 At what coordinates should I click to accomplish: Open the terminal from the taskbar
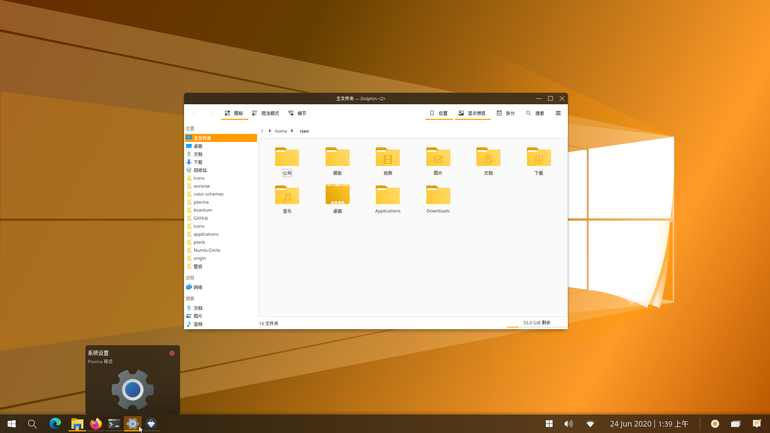[114, 424]
